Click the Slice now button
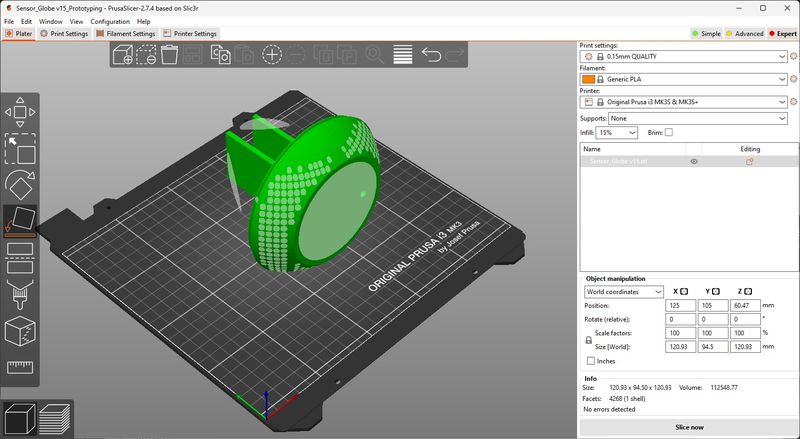This screenshot has height=439, width=800. 688,427
